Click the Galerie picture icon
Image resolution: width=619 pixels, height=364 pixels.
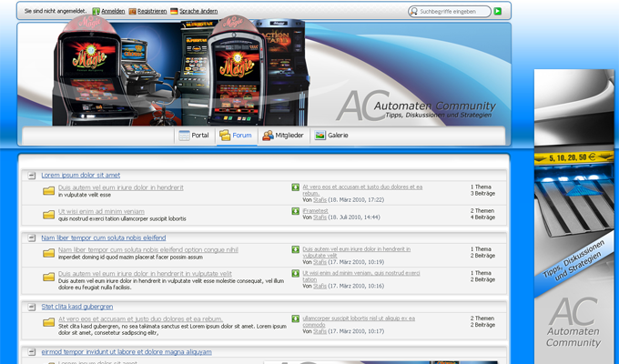[x=320, y=136]
